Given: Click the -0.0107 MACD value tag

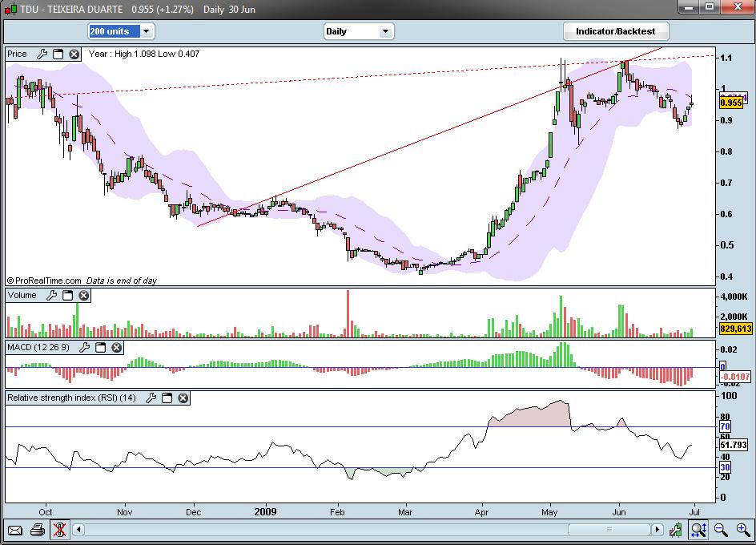Looking at the screenshot, I should pos(736,377).
